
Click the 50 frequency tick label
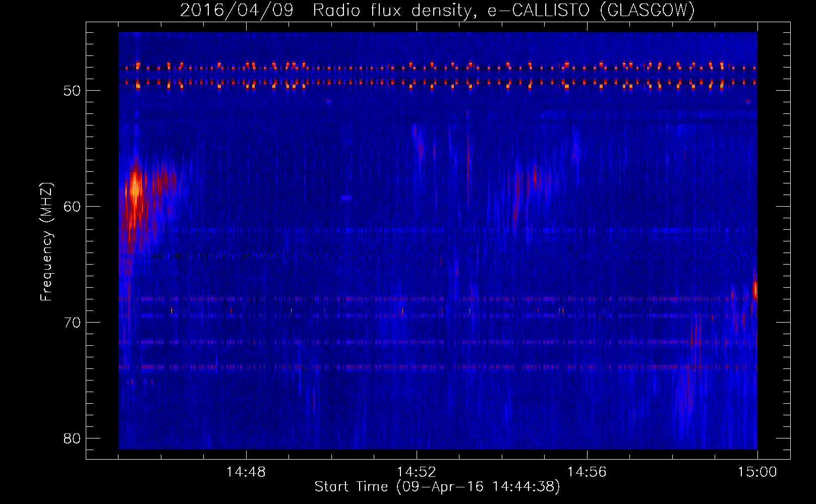72,91
